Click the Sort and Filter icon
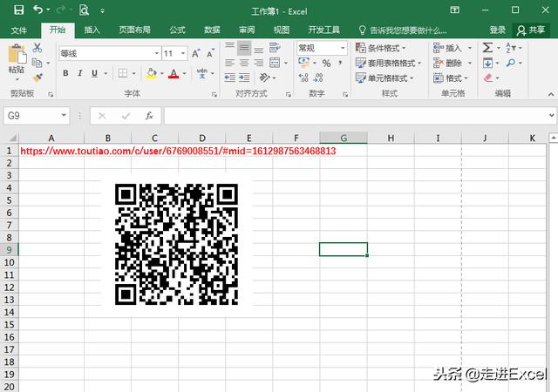Image resolution: width=558 pixels, height=392 pixels. click(x=510, y=47)
